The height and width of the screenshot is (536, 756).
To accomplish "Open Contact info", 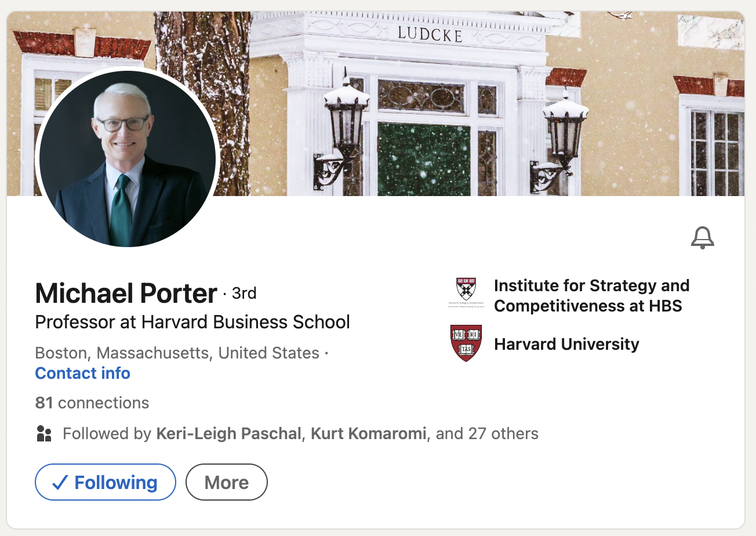I will 82,373.
